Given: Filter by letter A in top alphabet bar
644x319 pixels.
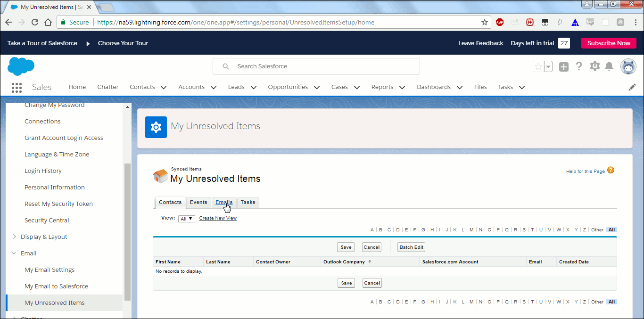Looking at the screenshot, I should pyautogui.click(x=372, y=230).
